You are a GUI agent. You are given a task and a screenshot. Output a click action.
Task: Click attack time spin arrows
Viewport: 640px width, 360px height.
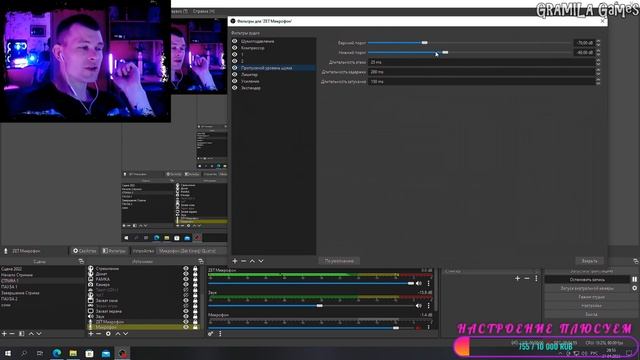coord(598,62)
